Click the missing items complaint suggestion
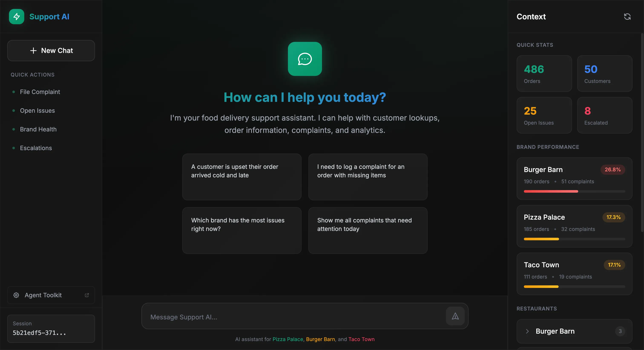 [x=368, y=177]
